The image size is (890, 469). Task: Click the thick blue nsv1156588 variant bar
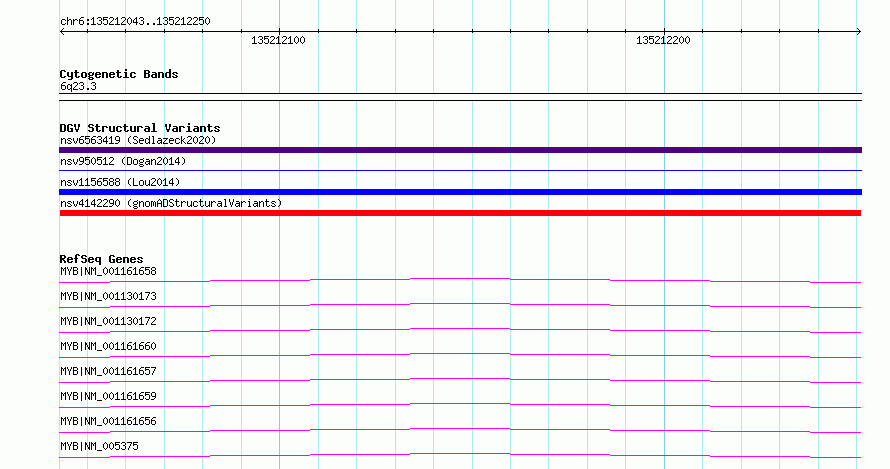click(460, 192)
